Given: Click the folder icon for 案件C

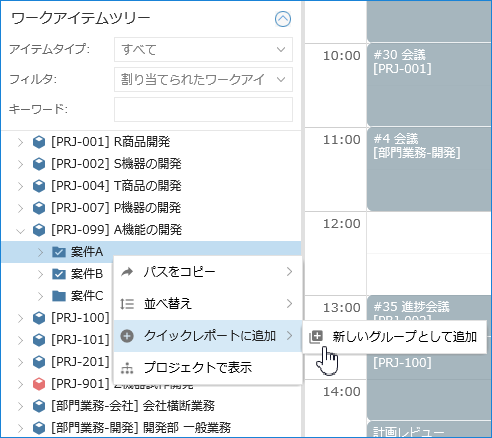Looking at the screenshot, I should pos(59,296).
